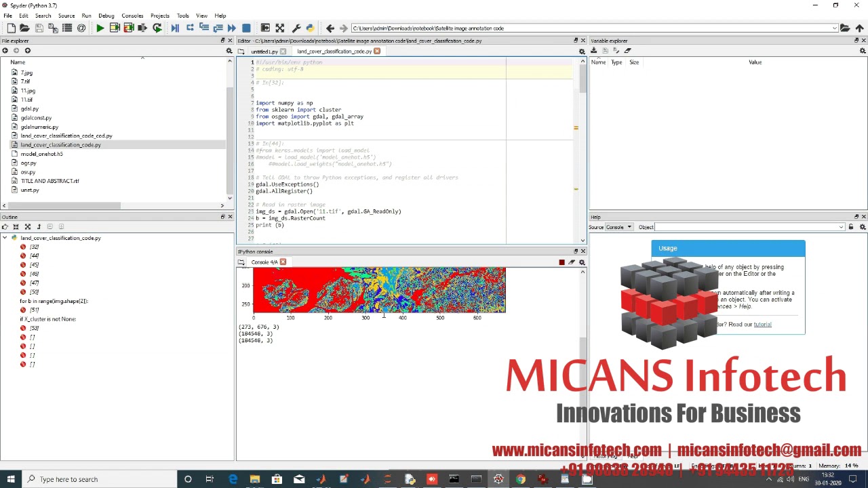Sort File explorer by Name header
868x488 pixels.
tap(18, 62)
